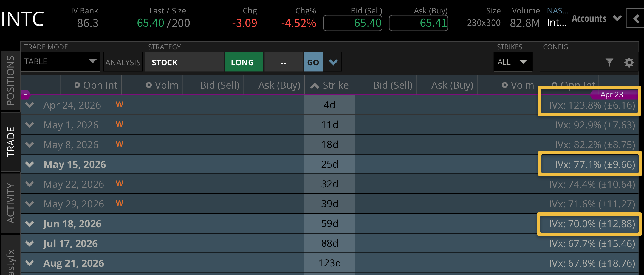Toggle left Opn Int column setting

(77, 85)
